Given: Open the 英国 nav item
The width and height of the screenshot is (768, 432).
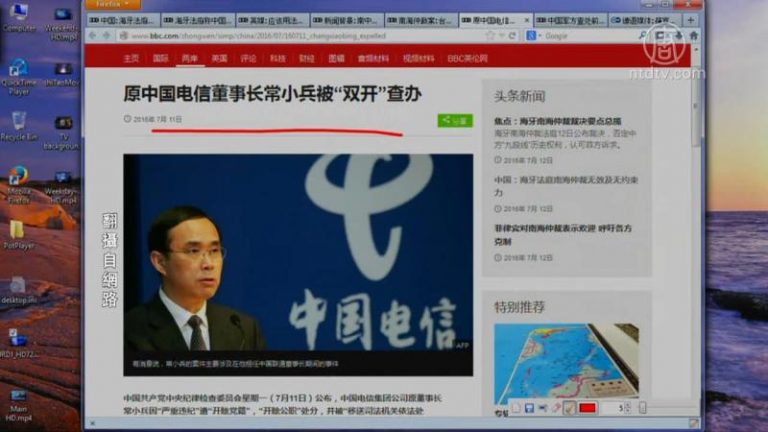Looking at the screenshot, I should tap(219, 58).
